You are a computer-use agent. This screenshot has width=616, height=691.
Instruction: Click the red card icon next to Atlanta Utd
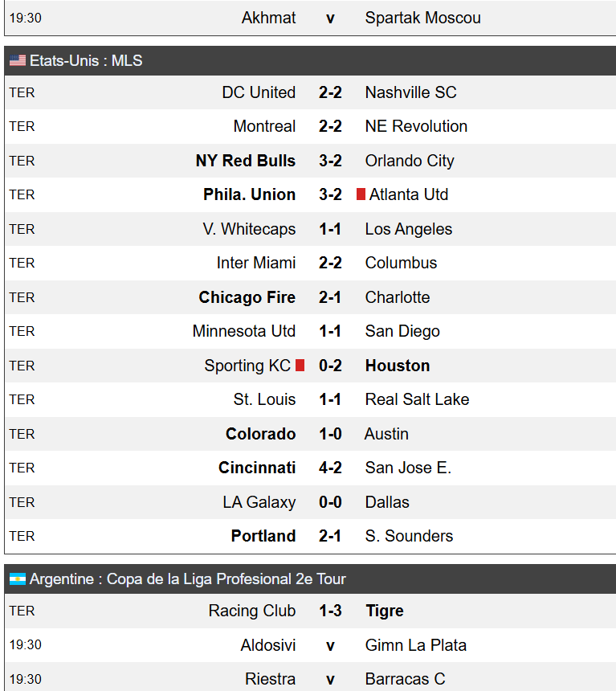pos(361,194)
